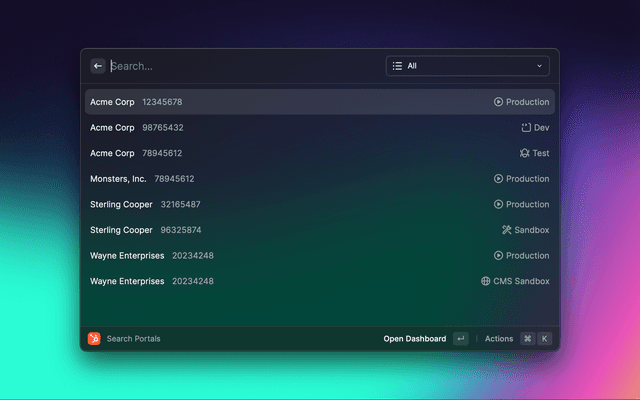Click the K shortcut key badge

(x=545, y=339)
